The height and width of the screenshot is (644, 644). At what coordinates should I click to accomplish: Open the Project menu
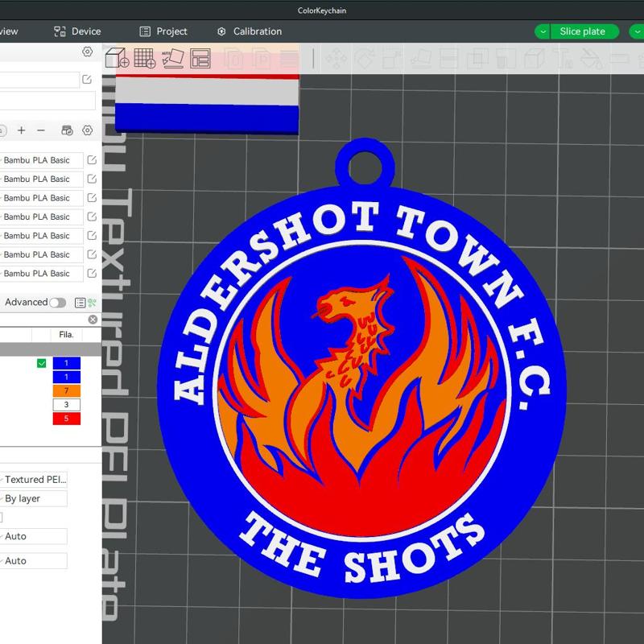(x=171, y=31)
